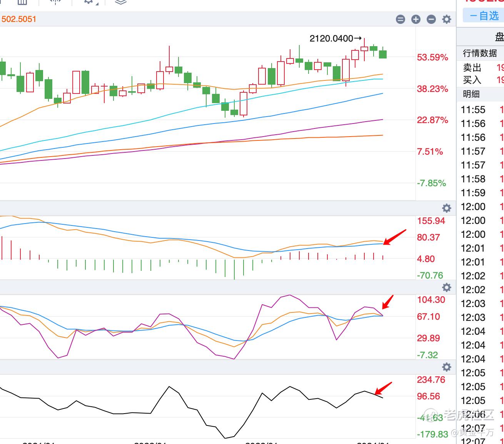This screenshot has height=444, width=504.
Task: Click the 53.59% axis label
Action: (432, 58)
